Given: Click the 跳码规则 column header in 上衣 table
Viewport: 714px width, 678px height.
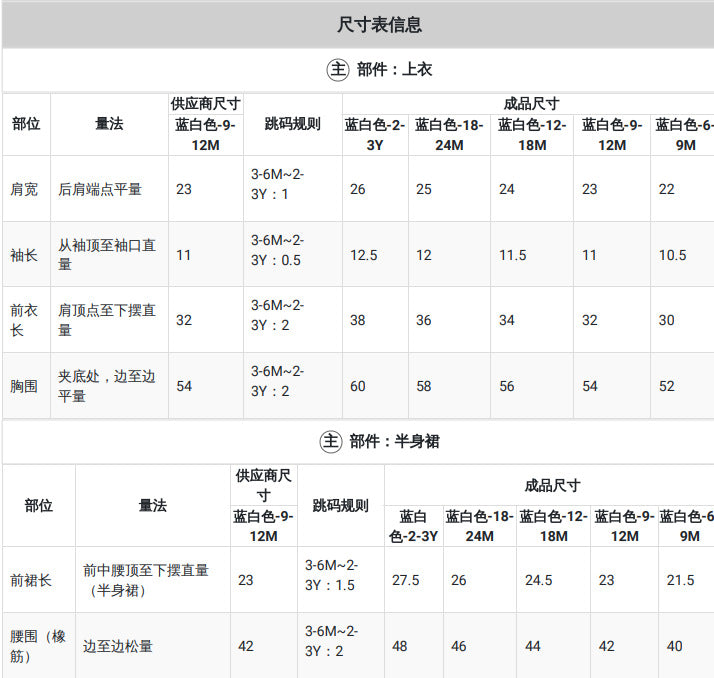Looking at the screenshot, I should pyautogui.click(x=292, y=124).
